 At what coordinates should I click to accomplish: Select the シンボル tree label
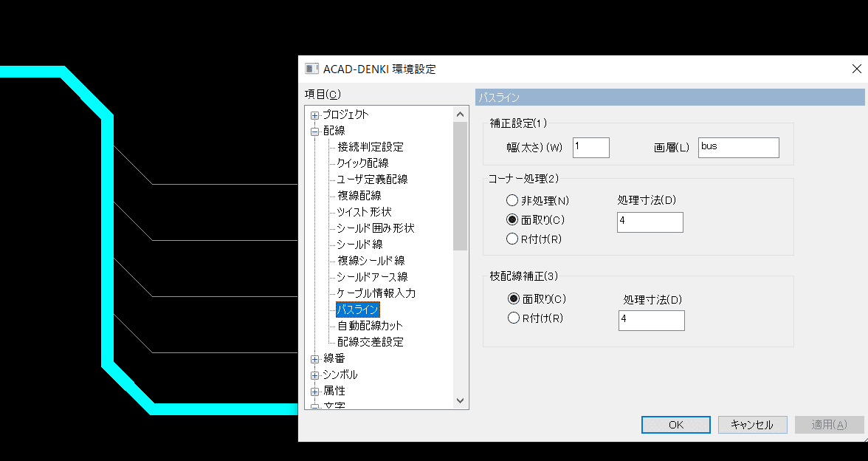[340, 375]
